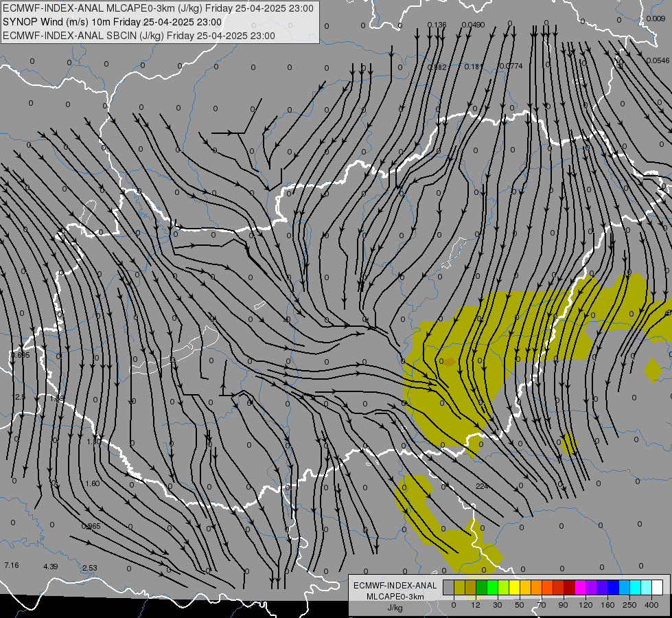Click the cyan legend swatch
672x618 pixels.
(636, 587)
